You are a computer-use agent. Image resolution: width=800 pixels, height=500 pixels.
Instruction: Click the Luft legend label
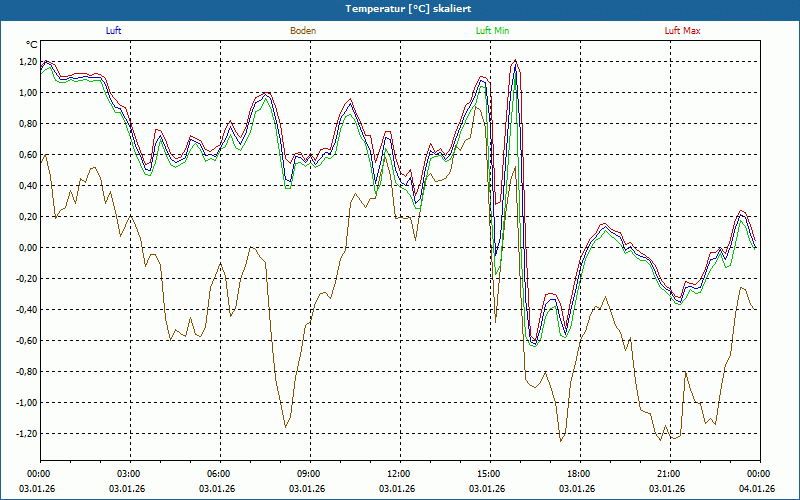pyautogui.click(x=113, y=31)
